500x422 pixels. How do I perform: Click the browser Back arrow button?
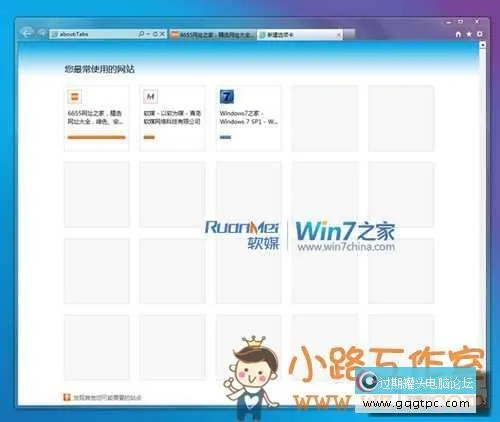[x=27, y=33]
